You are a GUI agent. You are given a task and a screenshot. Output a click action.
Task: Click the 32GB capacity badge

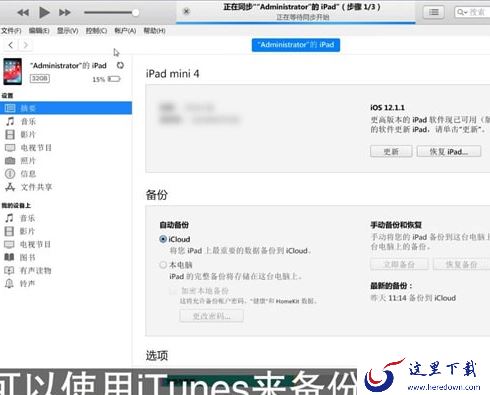(40, 78)
